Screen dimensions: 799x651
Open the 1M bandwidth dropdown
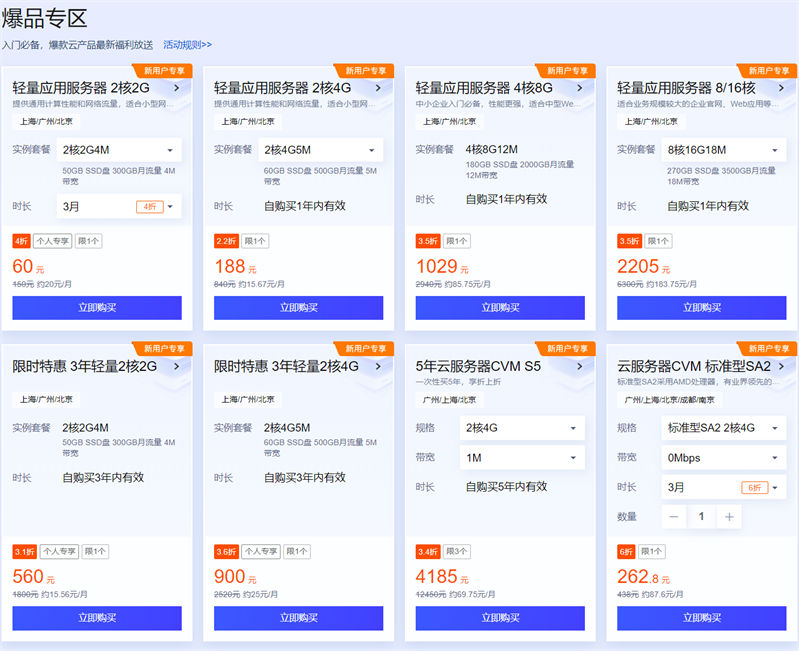click(x=521, y=458)
